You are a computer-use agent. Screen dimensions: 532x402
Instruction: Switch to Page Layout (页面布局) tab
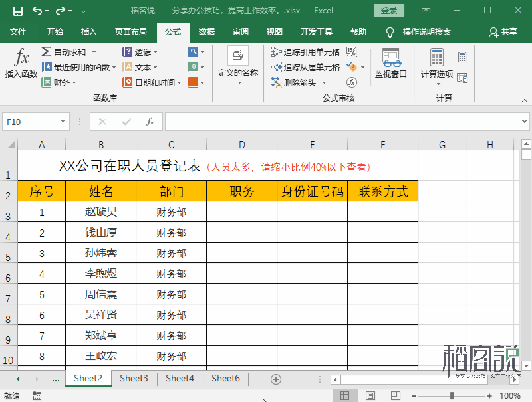tap(130, 32)
